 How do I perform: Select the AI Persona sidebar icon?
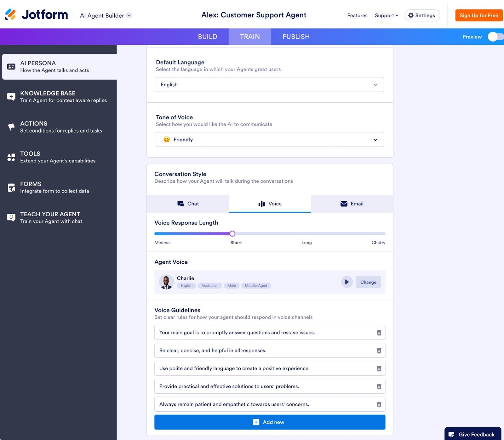(x=11, y=66)
